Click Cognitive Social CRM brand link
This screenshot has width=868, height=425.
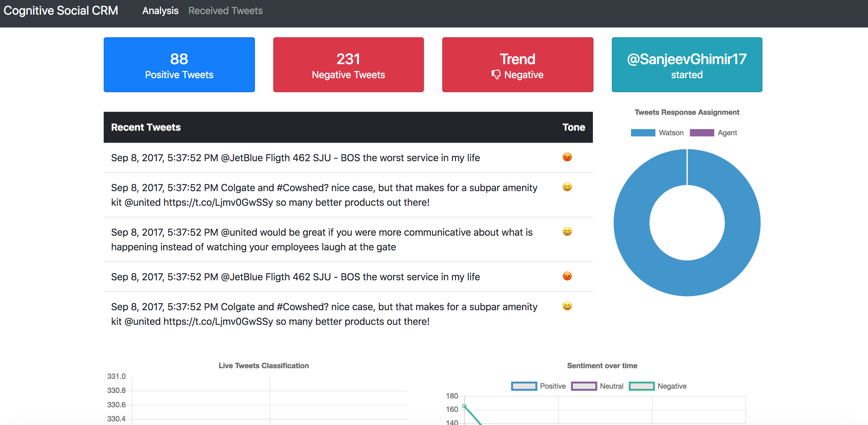[x=61, y=11]
